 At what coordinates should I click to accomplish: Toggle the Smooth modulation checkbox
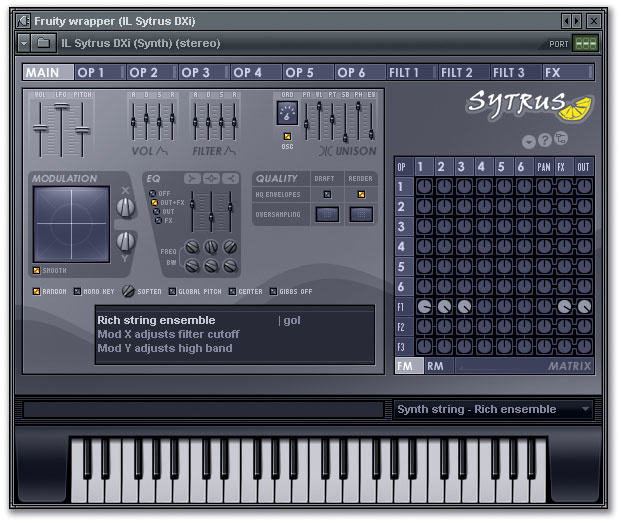pyautogui.click(x=36, y=270)
